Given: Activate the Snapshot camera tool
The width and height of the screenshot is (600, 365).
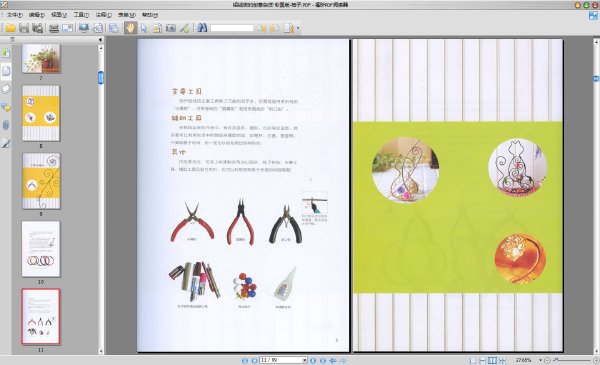Looking at the screenshot, I should coord(171,28).
